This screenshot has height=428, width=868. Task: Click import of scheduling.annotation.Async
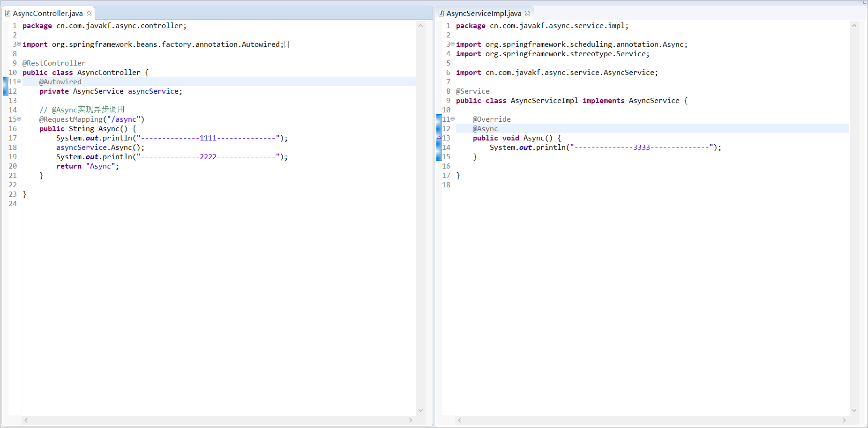pos(572,44)
